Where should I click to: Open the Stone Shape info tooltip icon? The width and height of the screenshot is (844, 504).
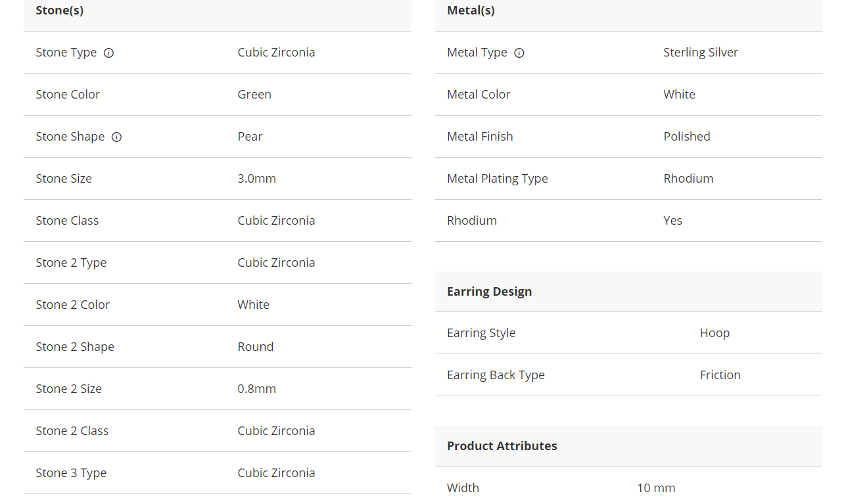click(x=116, y=137)
